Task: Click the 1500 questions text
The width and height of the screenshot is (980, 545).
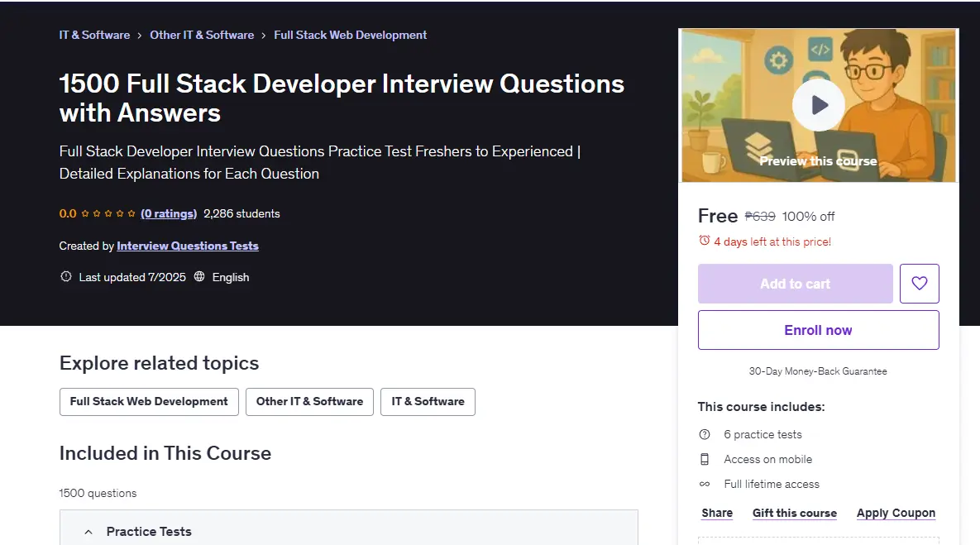Action: [98, 493]
